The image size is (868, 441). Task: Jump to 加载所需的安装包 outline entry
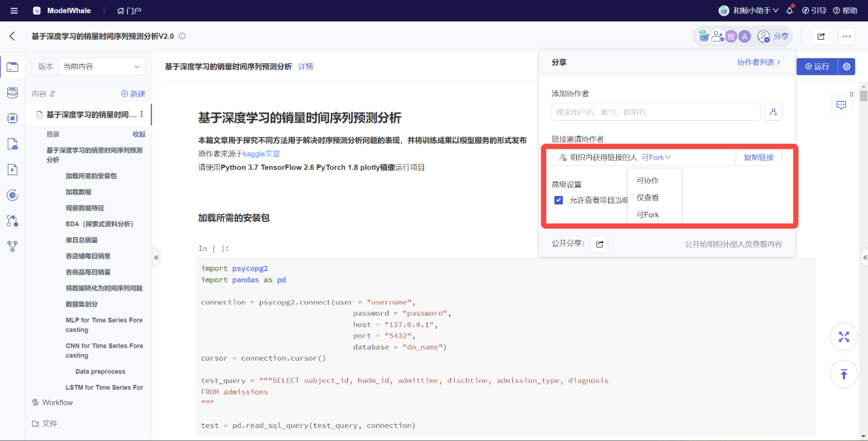tap(91, 176)
